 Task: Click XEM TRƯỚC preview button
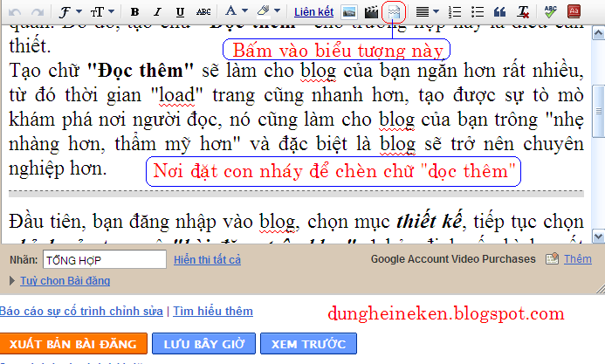[x=308, y=344]
